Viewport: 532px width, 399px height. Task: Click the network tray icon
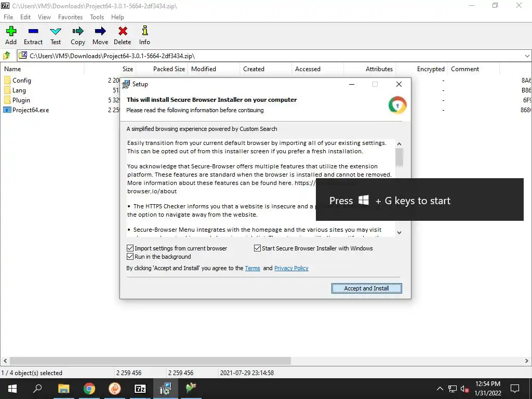453,389
